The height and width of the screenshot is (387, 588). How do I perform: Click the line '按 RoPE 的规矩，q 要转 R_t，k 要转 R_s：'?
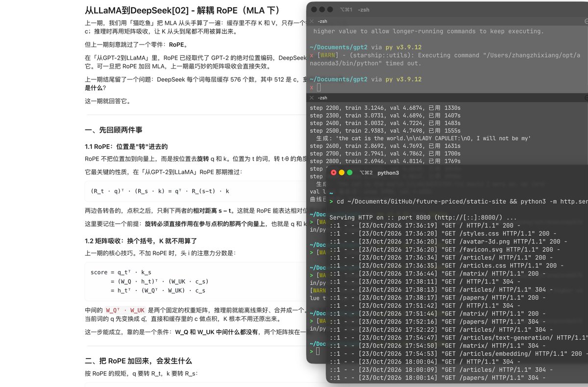click(141, 374)
